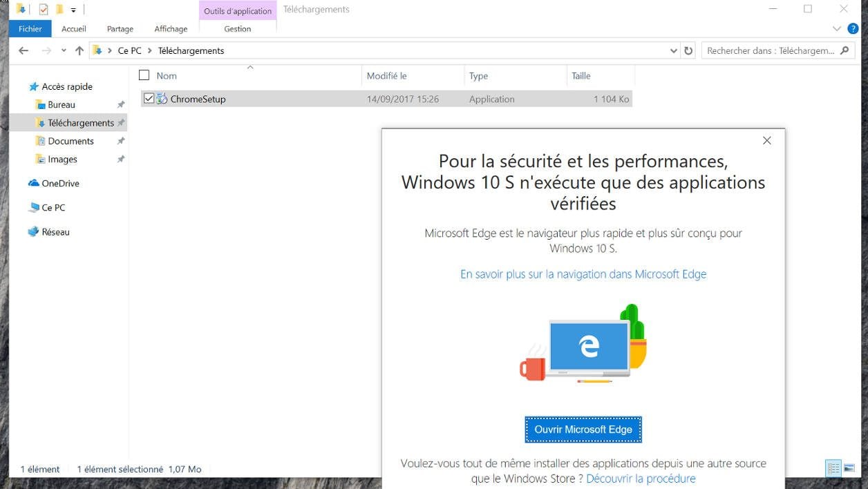This screenshot has height=489, width=868.
Task: Switch to the Partage ribbon tab
Action: (x=120, y=29)
